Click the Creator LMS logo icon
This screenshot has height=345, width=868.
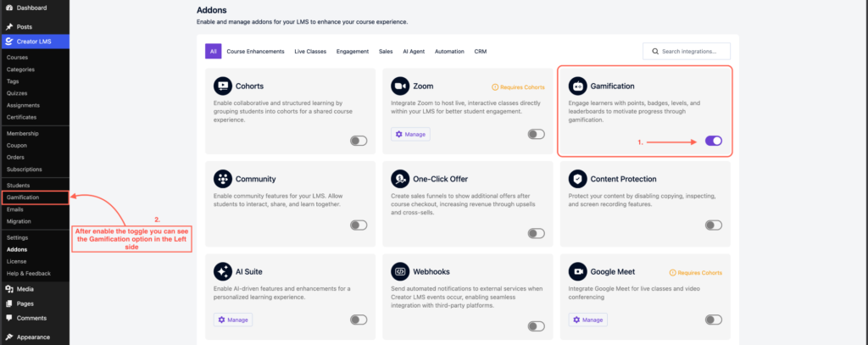point(9,41)
